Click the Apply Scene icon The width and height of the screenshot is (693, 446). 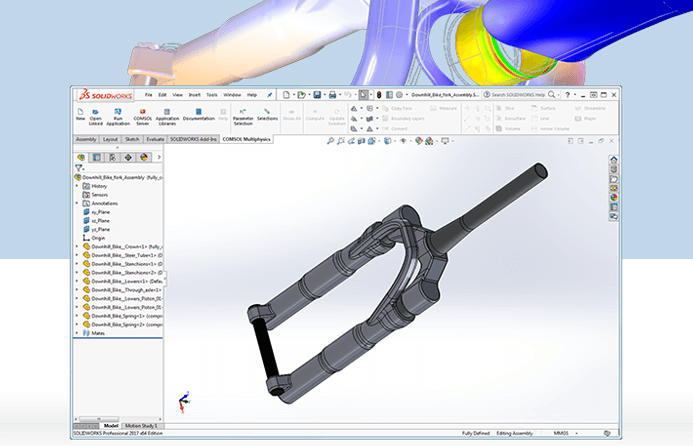[x=429, y=141]
